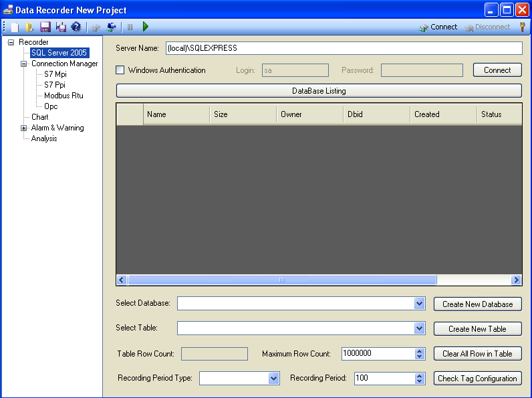Open the Analysis tree item
Viewport: 532px width, 398px height.
[x=44, y=138]
